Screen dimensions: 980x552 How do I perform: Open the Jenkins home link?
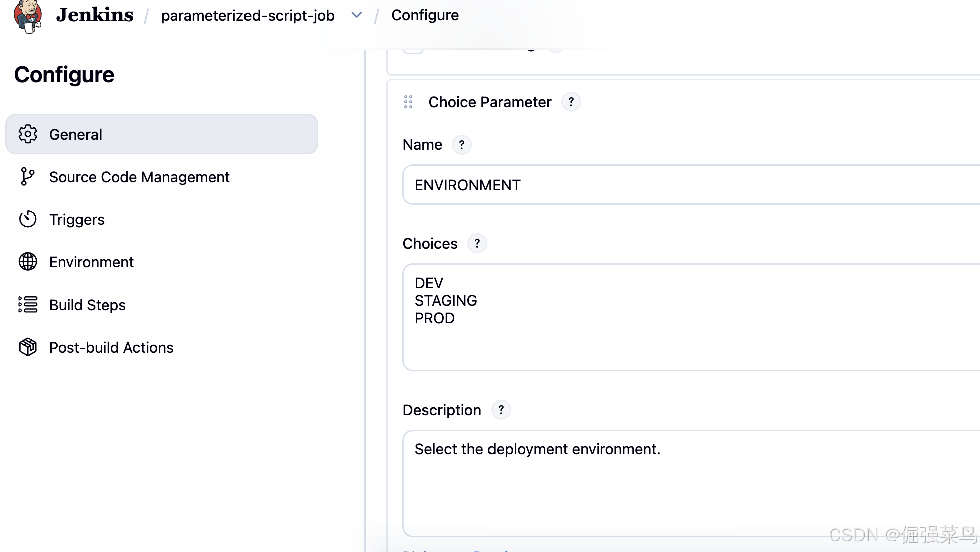[94, 15]
